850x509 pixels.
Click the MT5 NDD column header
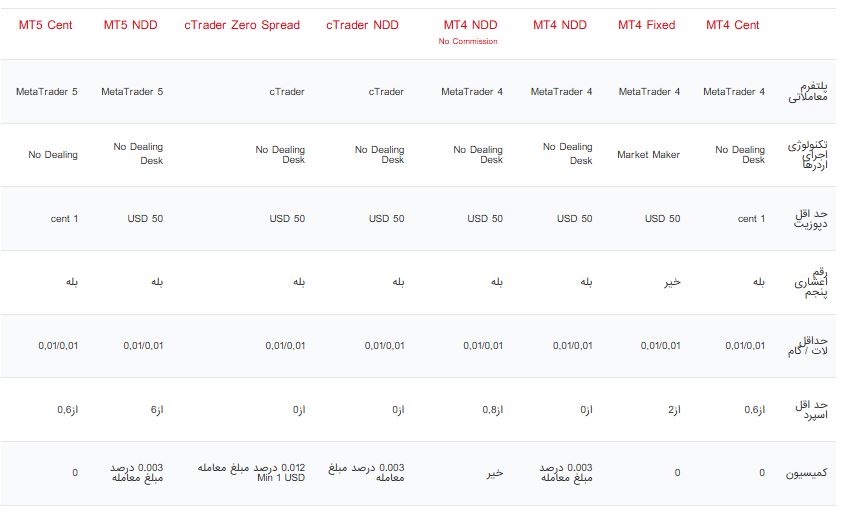[131, 25]
